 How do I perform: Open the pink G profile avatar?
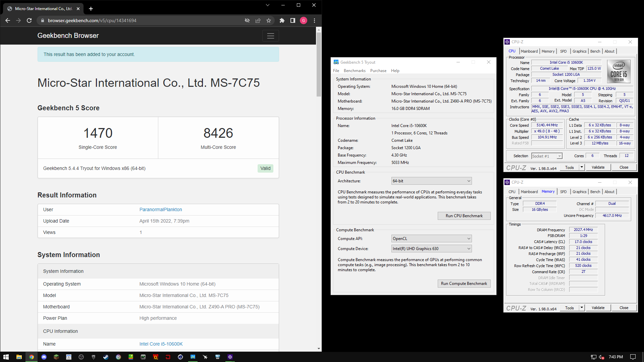coord(304,20)
